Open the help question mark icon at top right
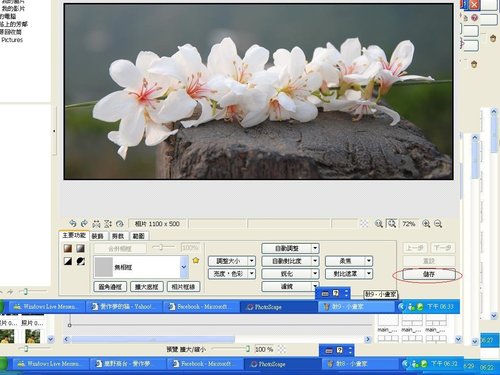Screen dimensions: 500x375 (x=475, y=18)
